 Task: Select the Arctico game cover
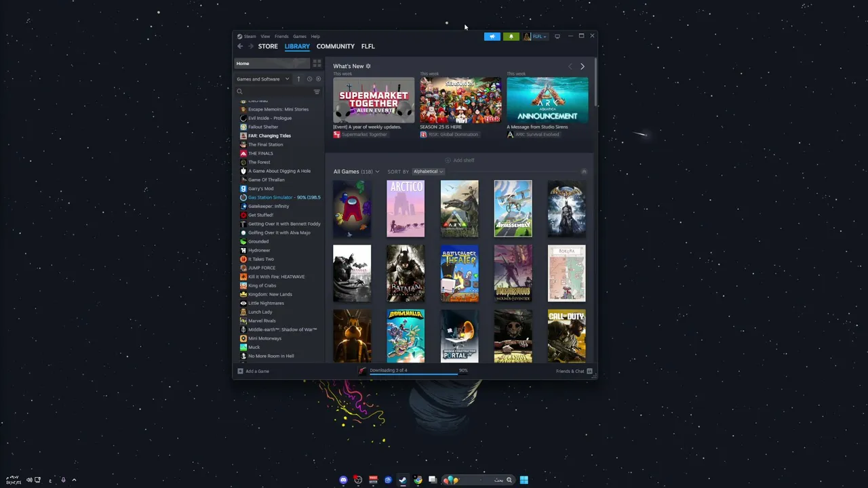click(x=406, y=209)
